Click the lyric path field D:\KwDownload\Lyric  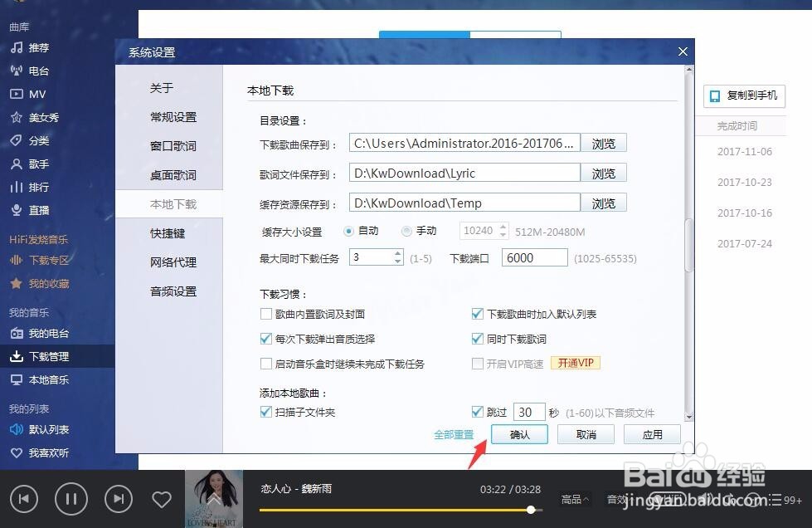coord(464,173)
